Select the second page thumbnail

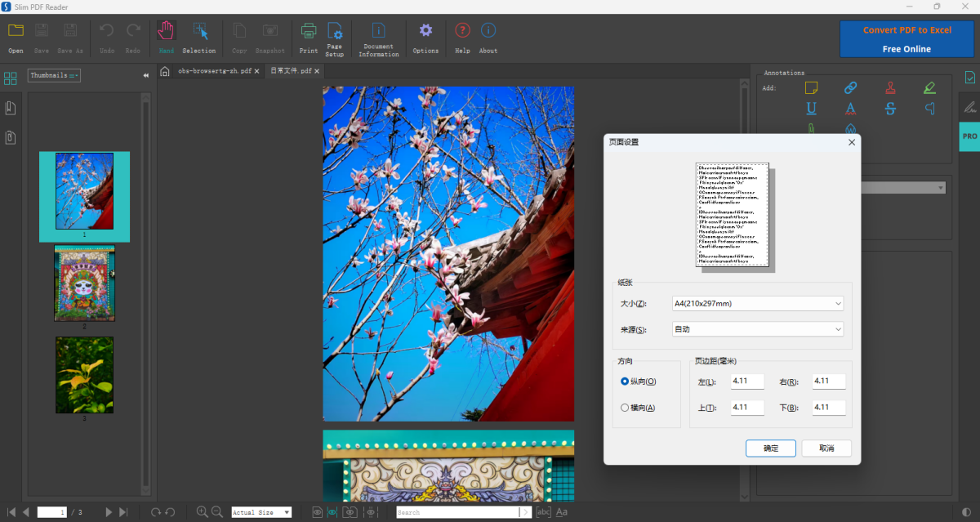(84, 283)
